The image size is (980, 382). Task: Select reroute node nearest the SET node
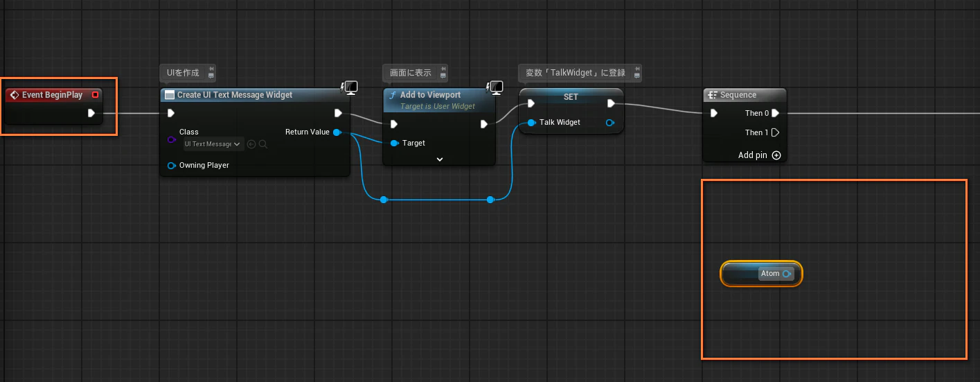tap(490, 200)
